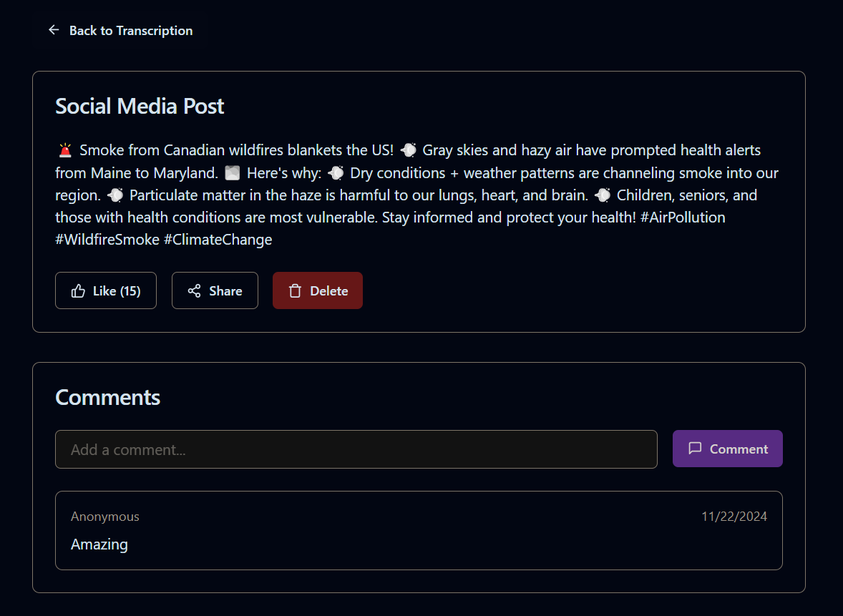
Task: Click the #WildfireSmoke hashtag
Action: click(x=107, y=239)
